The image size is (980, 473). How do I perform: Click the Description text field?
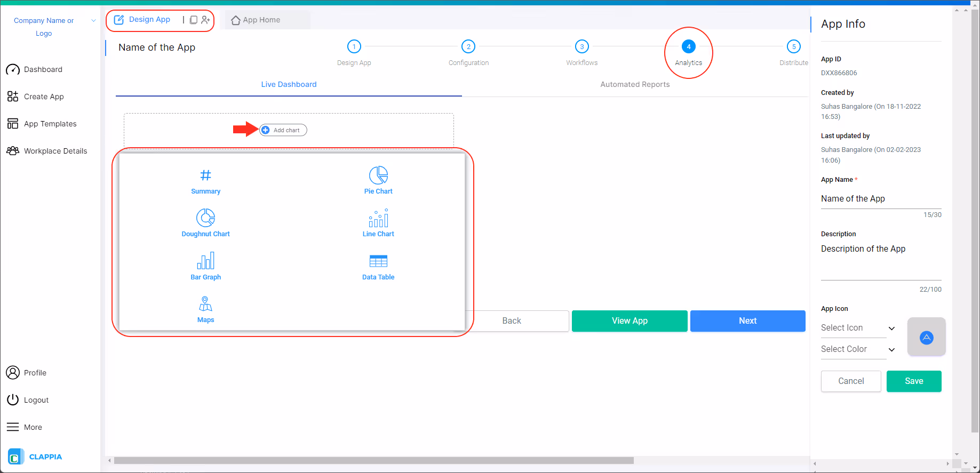pyautogui.click(x=881, y=261)
